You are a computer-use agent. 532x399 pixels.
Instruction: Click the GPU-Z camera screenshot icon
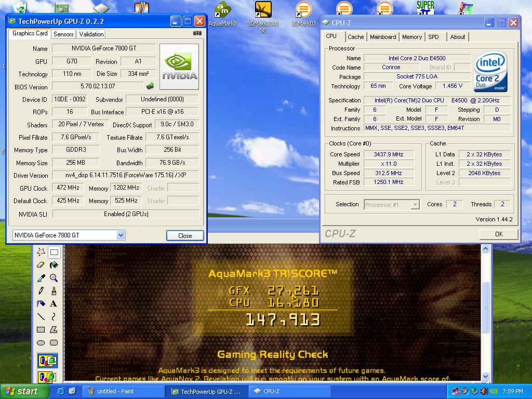[x=197, y=33]
